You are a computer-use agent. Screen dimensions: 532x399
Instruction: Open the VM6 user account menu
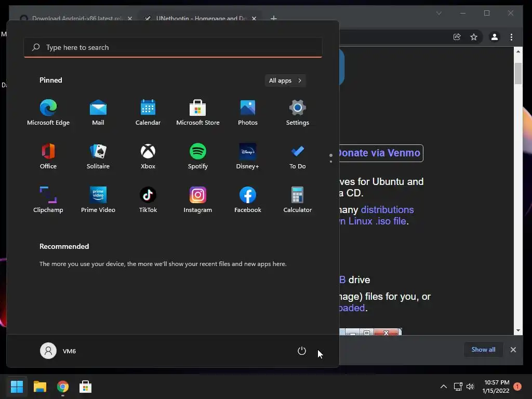58,351
